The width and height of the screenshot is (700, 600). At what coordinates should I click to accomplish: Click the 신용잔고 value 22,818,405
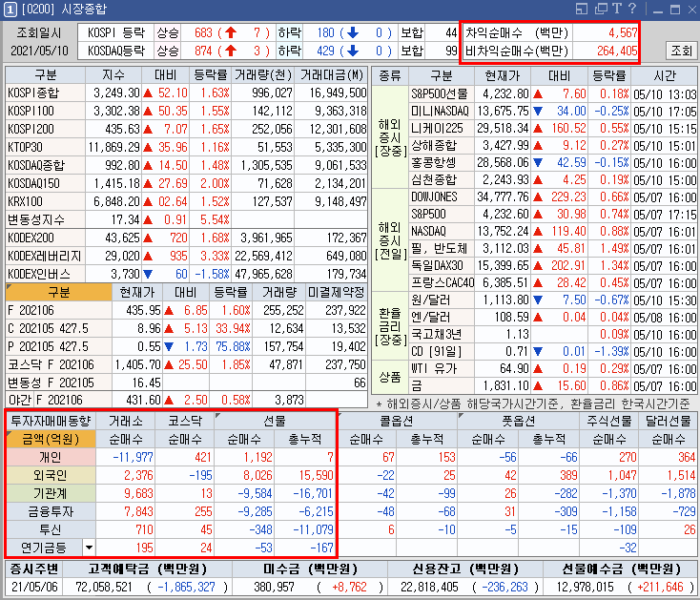click(x=429, y=587)
